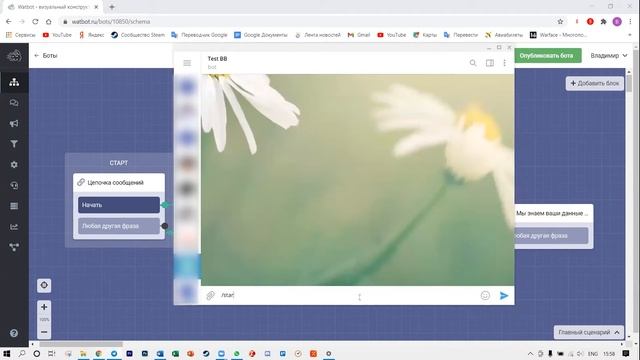Open Google Документы bookmark
This screenshot has height=360, width=640.
click(261, 35)
